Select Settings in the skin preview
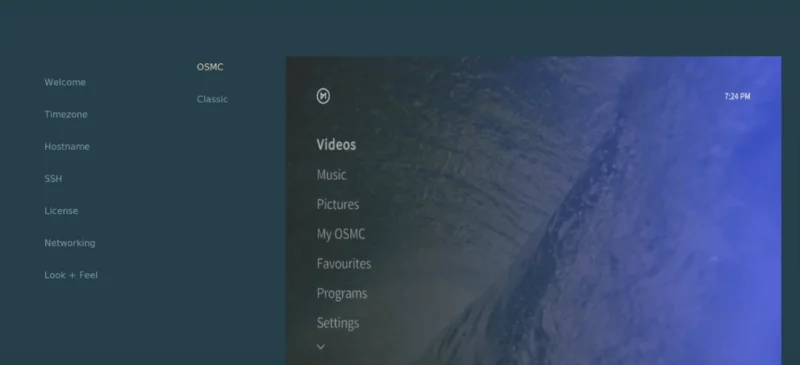The height and width of the screenshot is (365, 800). 338,323
